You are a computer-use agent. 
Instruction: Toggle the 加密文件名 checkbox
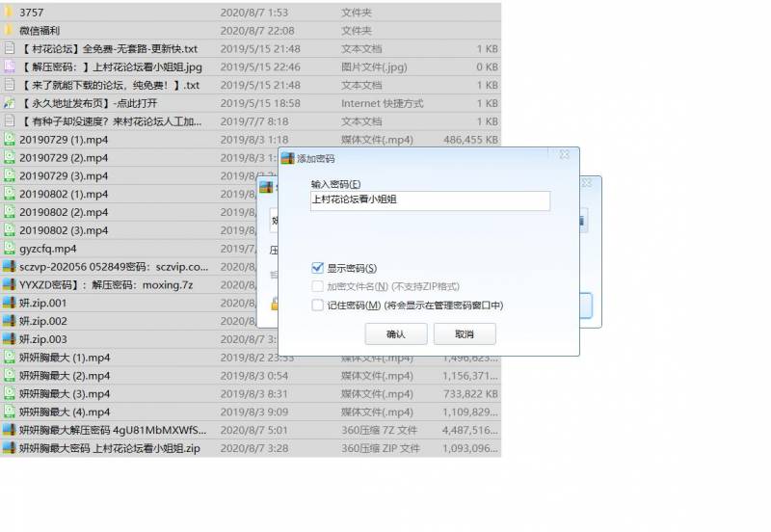318,287
